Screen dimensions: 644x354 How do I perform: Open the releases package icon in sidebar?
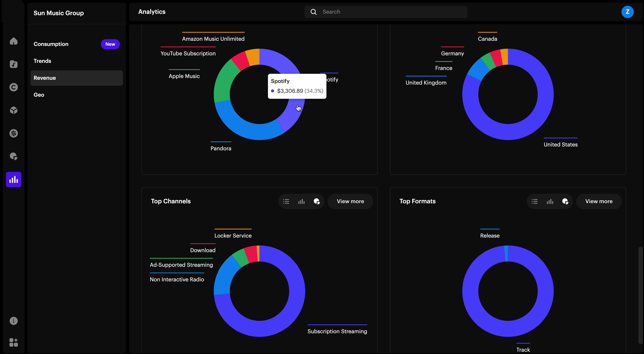13,110
